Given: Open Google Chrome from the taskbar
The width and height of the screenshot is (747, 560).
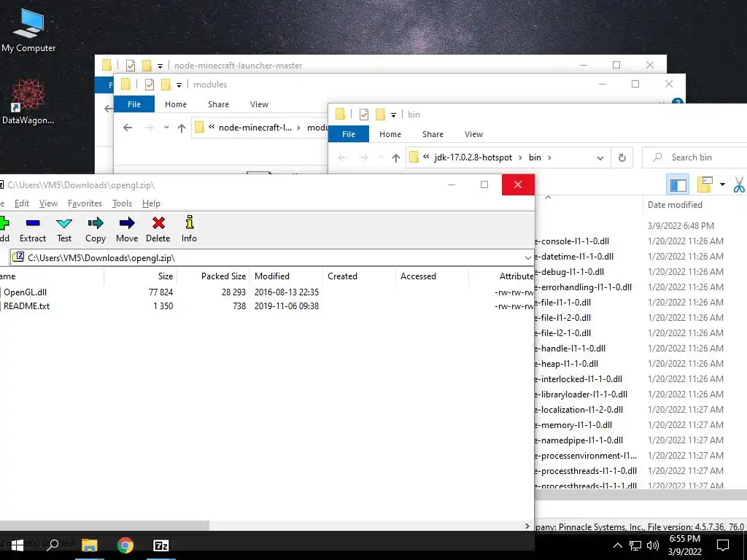Looking at the screenshot, I should tap(125, 545).
